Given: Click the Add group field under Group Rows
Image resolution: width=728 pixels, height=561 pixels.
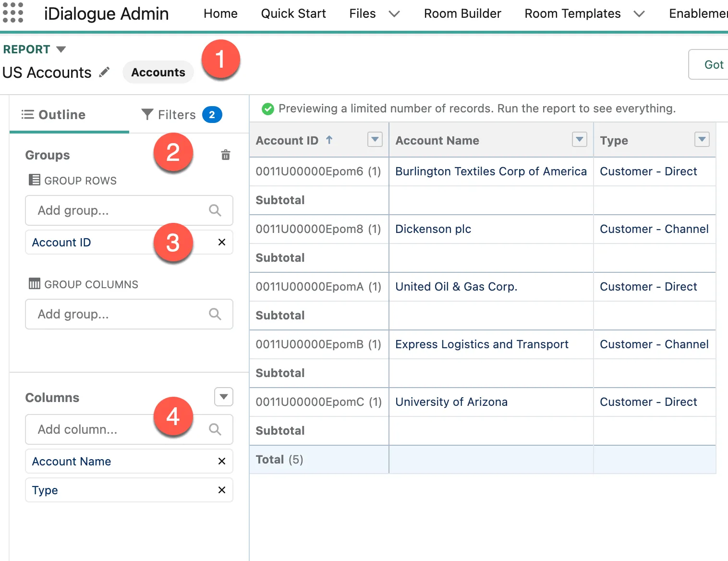Looking at the screenshot, I should point(129,210).
